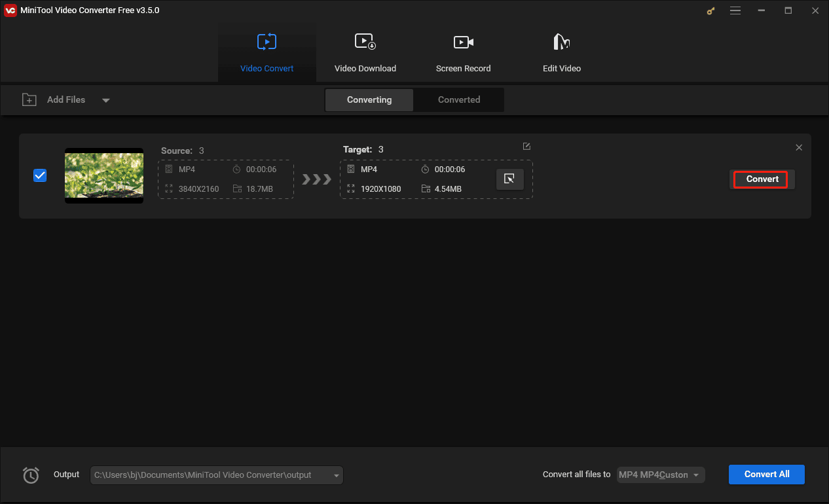Open the scheduled task clock icon
829x504 pixels.
tap(31, 475)
